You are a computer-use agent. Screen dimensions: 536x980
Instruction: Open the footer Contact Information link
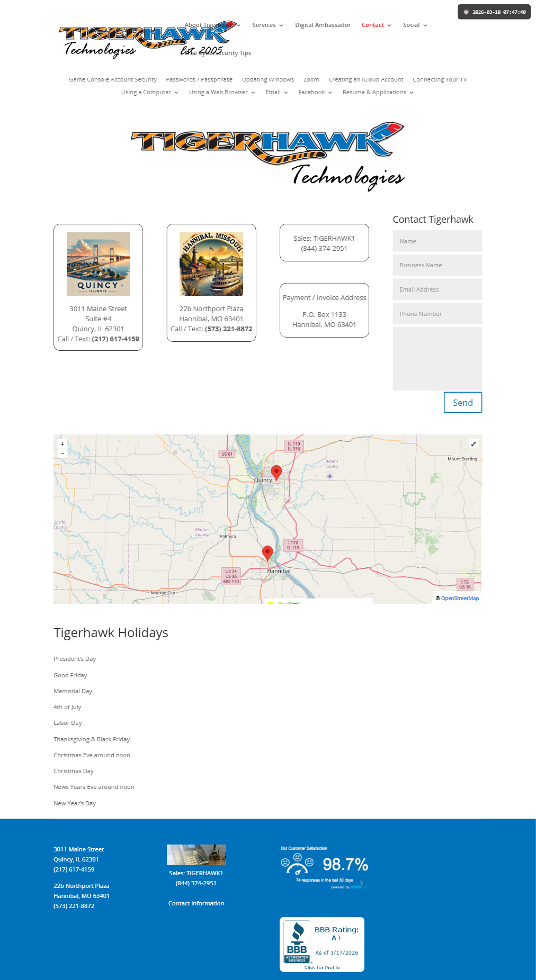196,903
